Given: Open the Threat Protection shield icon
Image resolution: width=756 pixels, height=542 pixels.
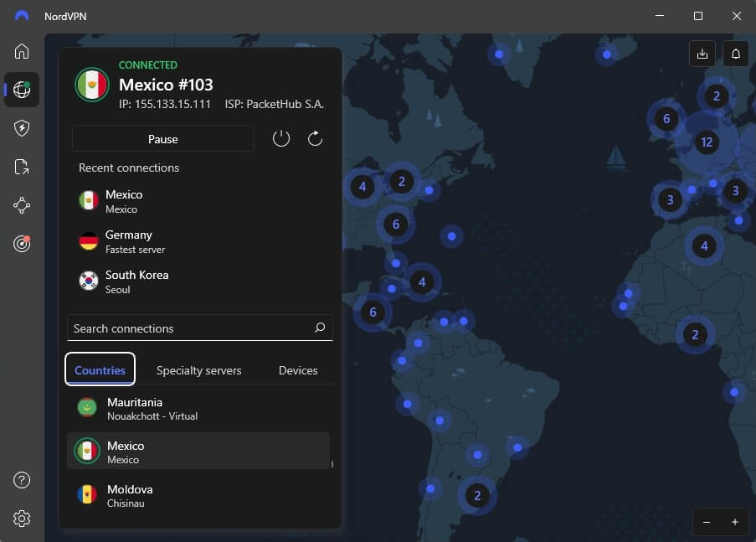Looking at the screenshot, I should 22,128.
